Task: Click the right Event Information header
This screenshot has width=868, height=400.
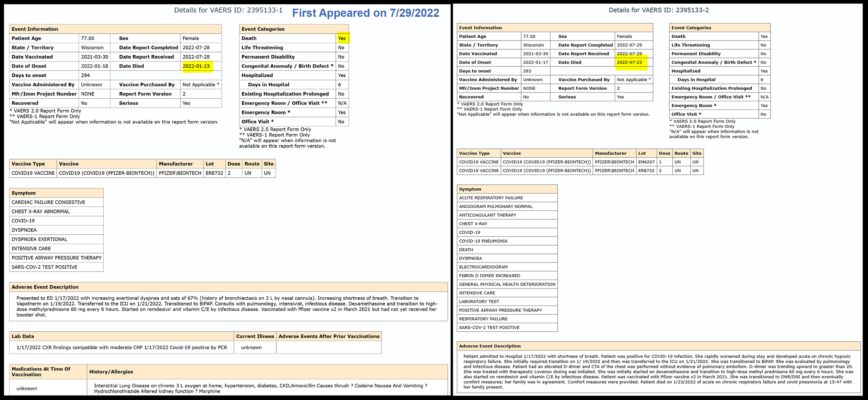Action: click(555, 28)
